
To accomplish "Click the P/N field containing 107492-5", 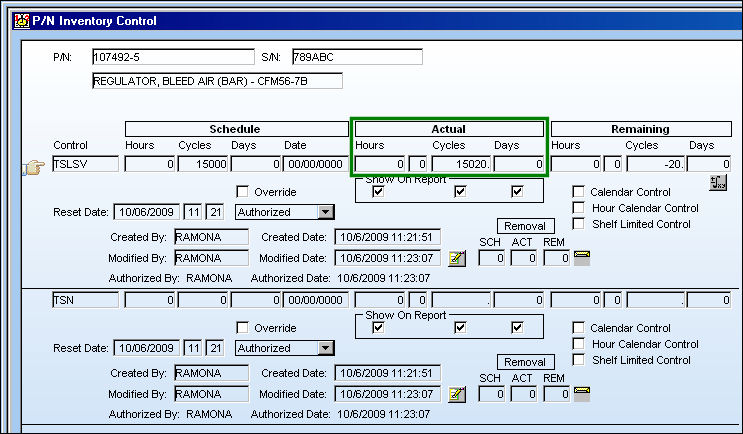I will (173, 57).
